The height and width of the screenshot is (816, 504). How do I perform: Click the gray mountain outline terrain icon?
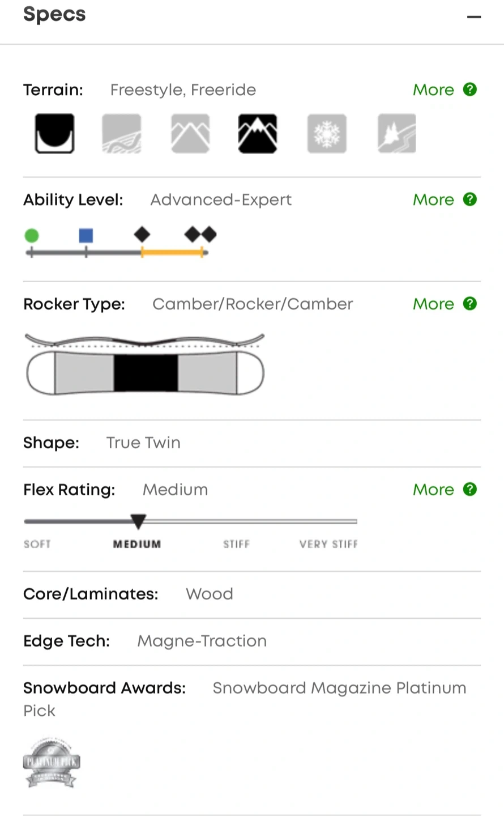tap(190, 134)
